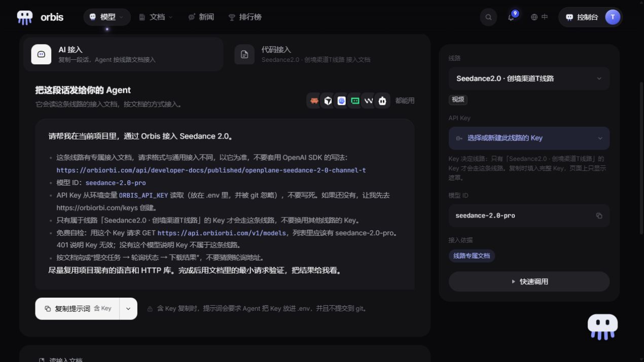Click the 复制提示词 含 Key button
This screenshot has width=644, height=362.
(78, 308)
